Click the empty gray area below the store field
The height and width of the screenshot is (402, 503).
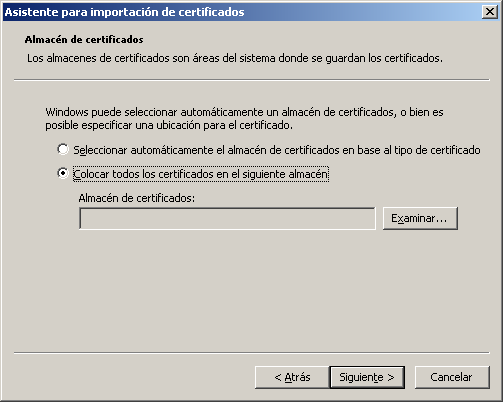(x=252, y=290)
